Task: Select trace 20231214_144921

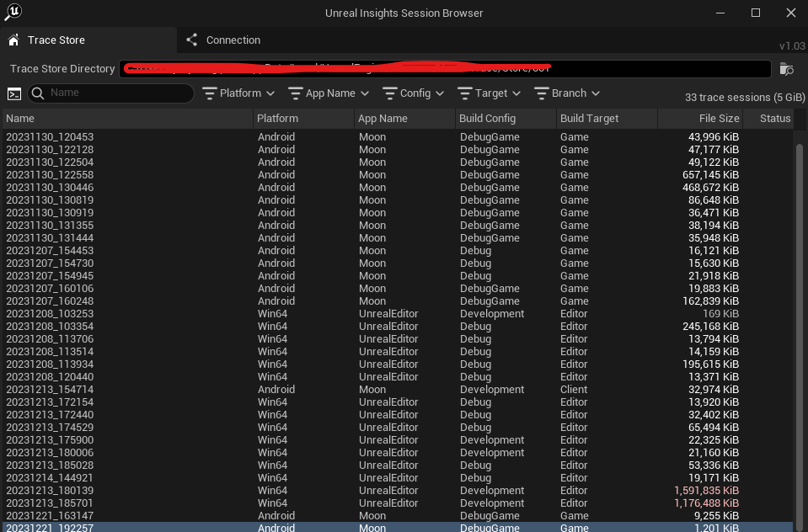Action: click(x=398, y=478)
